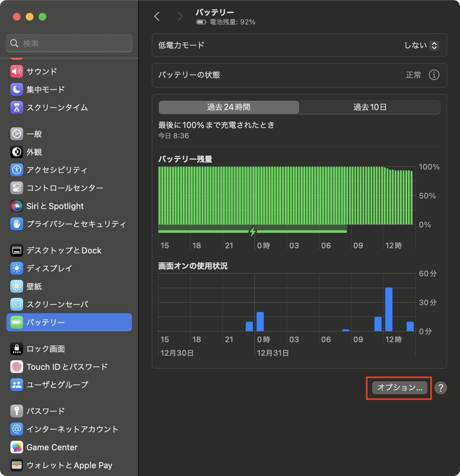The width and height of the screenshot is (460, 476).
Task: Click the プライバシーとセキュリティ hand icon
Action: point(17,224)
